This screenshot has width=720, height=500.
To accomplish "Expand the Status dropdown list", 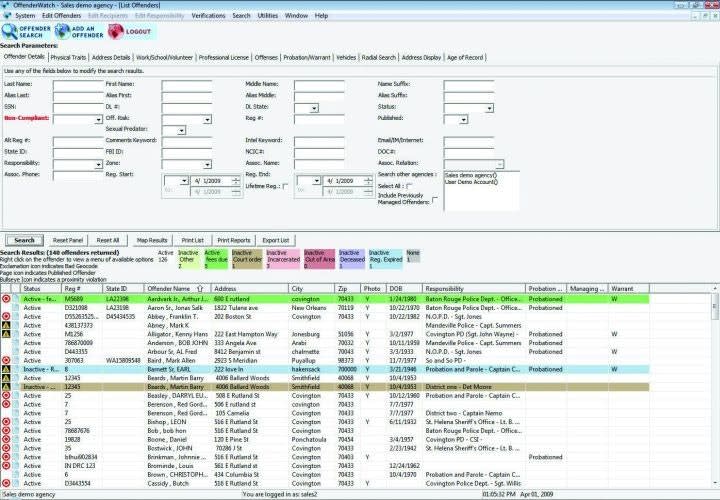I will pos(489,108).
